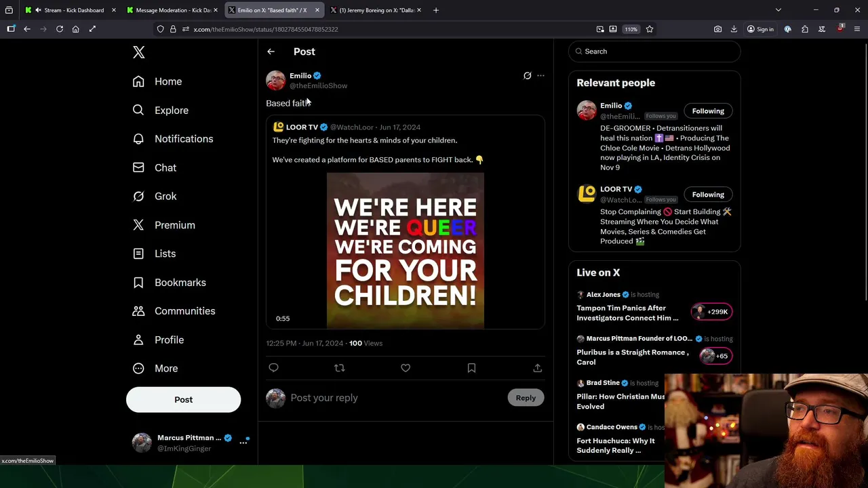
Task: Open Communities in the sidebar
Action: [174, 311]
